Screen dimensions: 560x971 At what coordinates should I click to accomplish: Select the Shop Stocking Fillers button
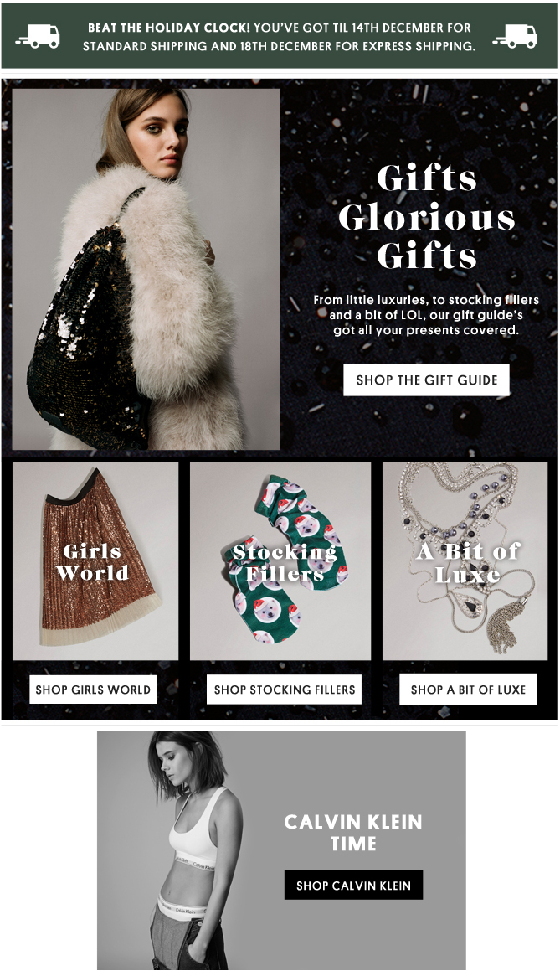click(x=285, y=690)
